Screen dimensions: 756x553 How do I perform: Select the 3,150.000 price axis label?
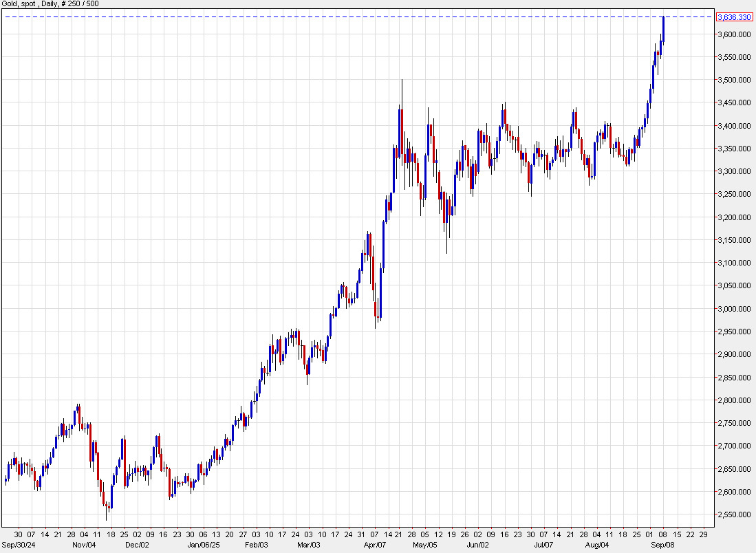[734, 240]
